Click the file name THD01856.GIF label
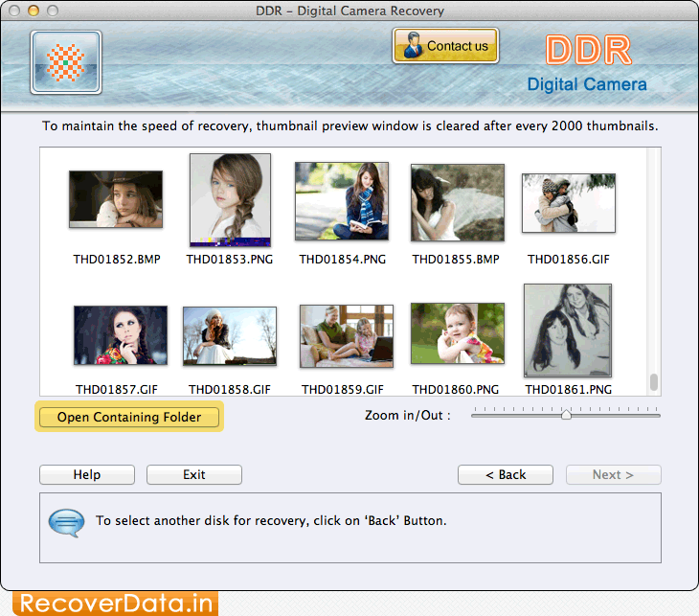Screen dimensions: 699x616 [569, 260]
